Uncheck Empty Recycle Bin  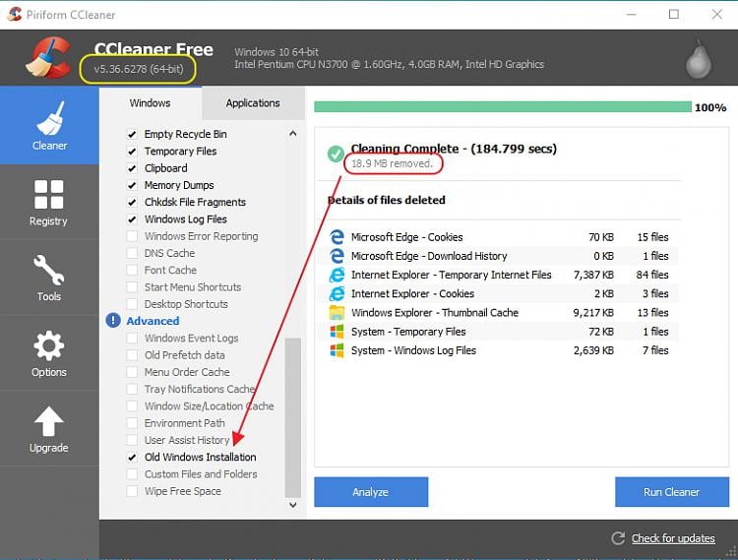132,134
